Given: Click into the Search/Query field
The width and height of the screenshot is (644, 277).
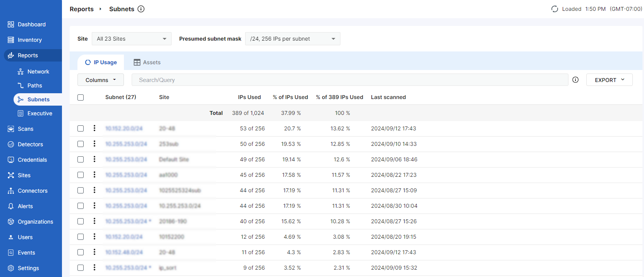Looking at the screenshot, I should pos(349,80).
